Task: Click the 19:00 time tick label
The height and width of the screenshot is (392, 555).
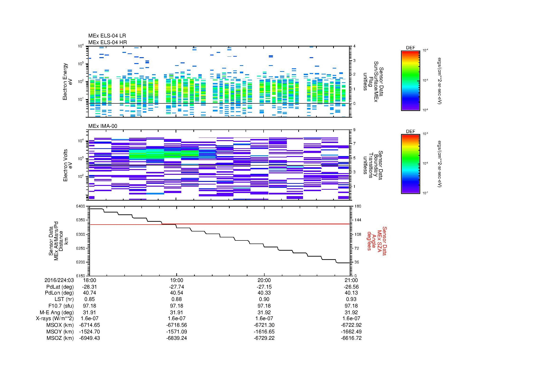Action: [x=177, y=280]
